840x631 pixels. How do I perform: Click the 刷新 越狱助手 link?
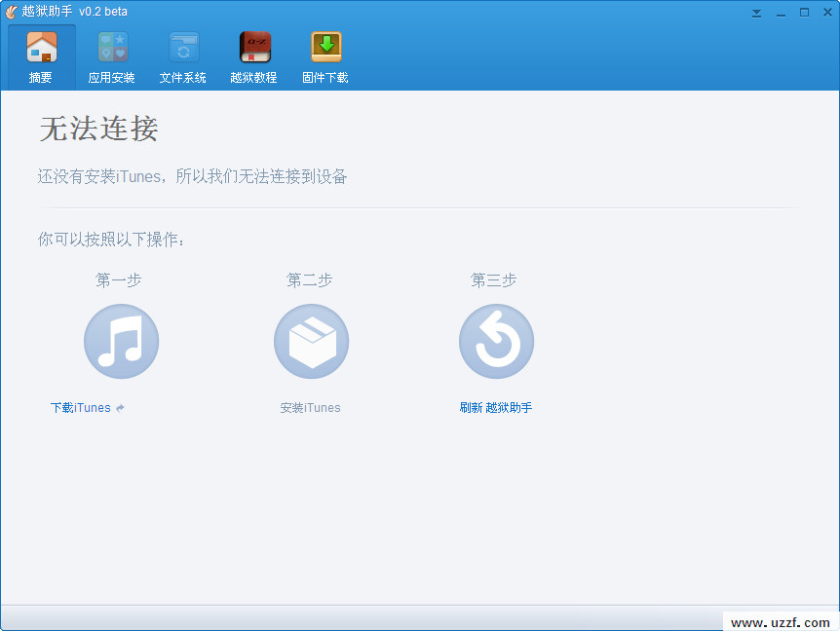point(496,408)
